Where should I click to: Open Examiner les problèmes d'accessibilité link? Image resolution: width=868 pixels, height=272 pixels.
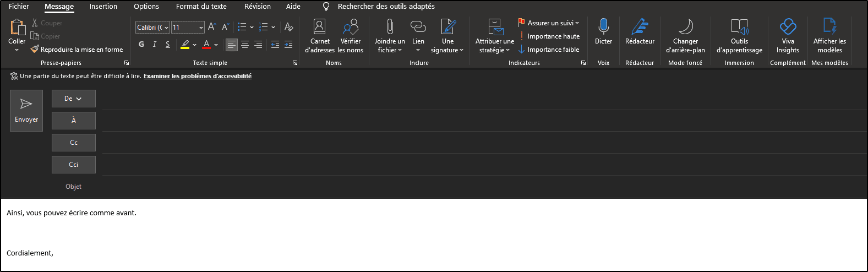point(198,76)
